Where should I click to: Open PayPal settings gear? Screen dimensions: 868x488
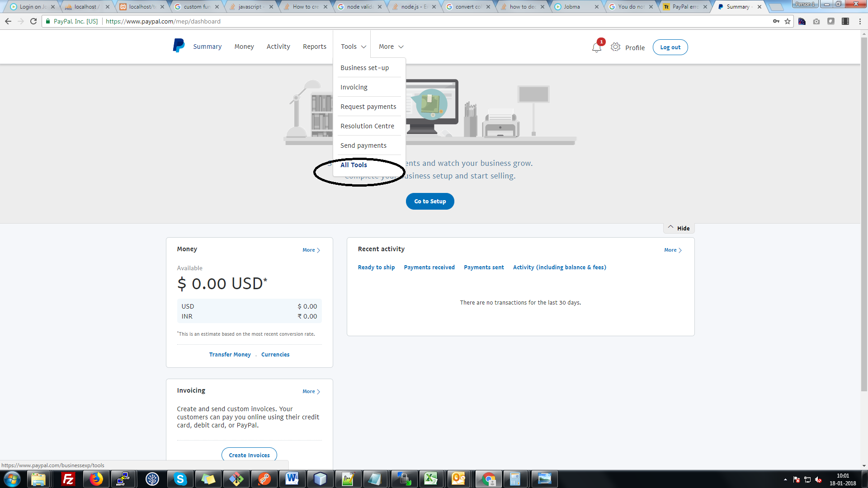tap(615, 47)
